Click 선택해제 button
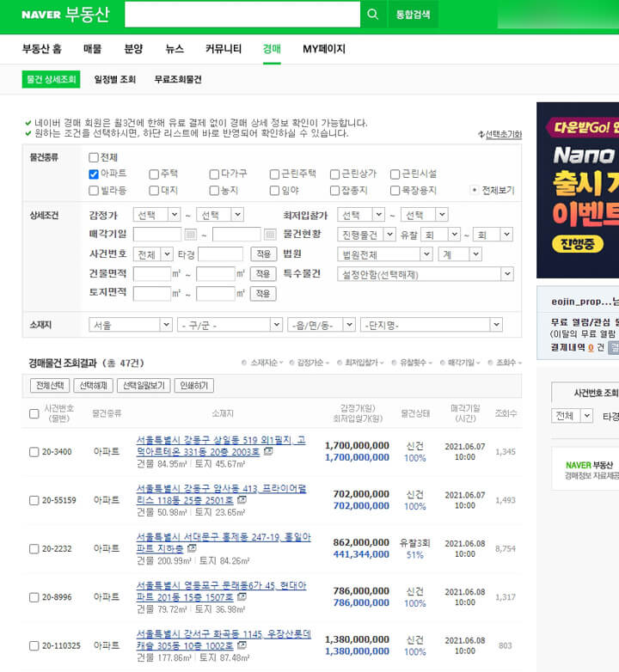This screenshot has width=619, height=672. click(93, 385)
